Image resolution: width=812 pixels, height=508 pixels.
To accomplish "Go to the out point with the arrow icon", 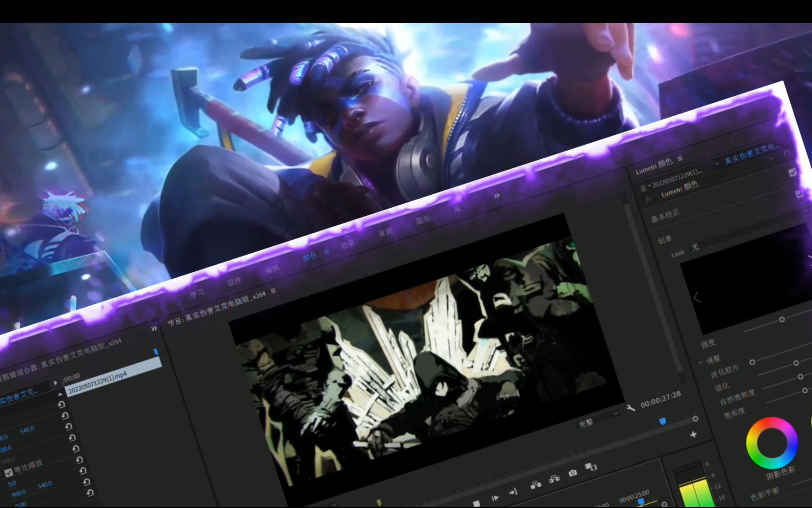I will pyautogui.click(x=513, y=492).
